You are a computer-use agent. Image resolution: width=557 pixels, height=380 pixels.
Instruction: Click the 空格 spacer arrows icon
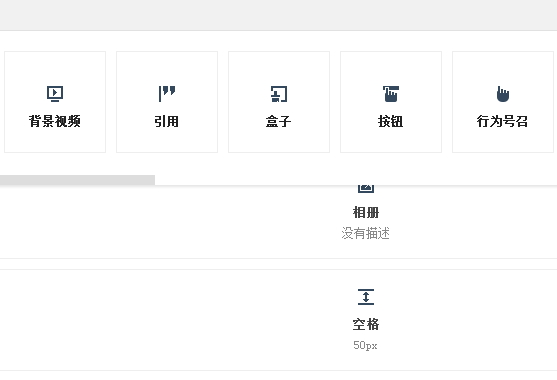[366, 297]
